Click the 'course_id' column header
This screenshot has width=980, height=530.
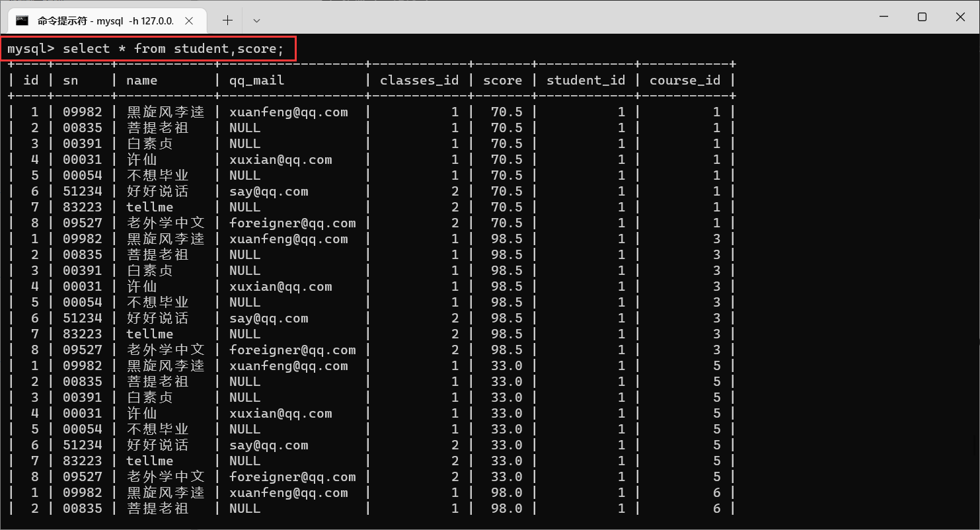click(x=685, y=81)
